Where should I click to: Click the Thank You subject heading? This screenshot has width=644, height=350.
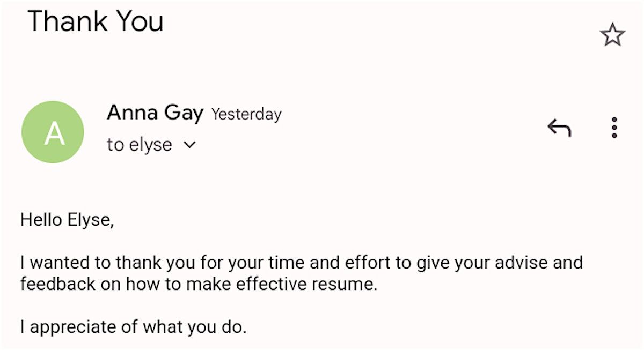(x=96, y=21)
